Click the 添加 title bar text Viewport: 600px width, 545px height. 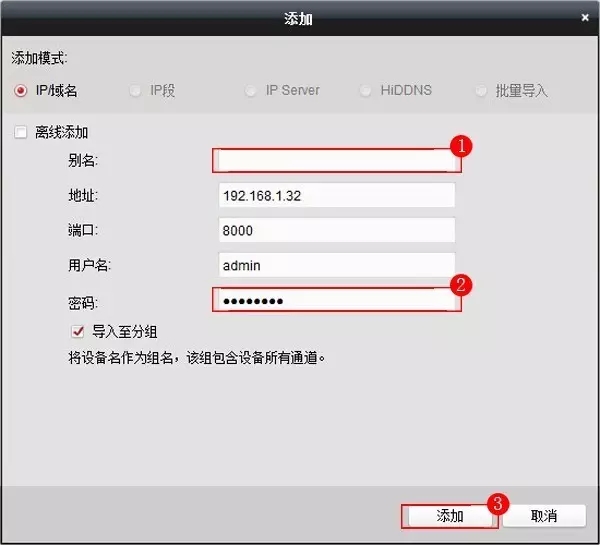click(x=299, y=18)
